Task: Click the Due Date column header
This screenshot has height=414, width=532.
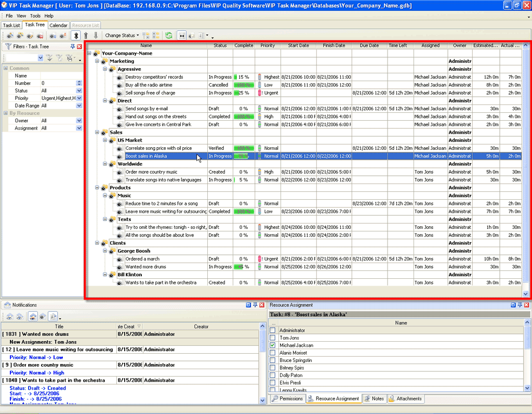Action: pos(369,46)
